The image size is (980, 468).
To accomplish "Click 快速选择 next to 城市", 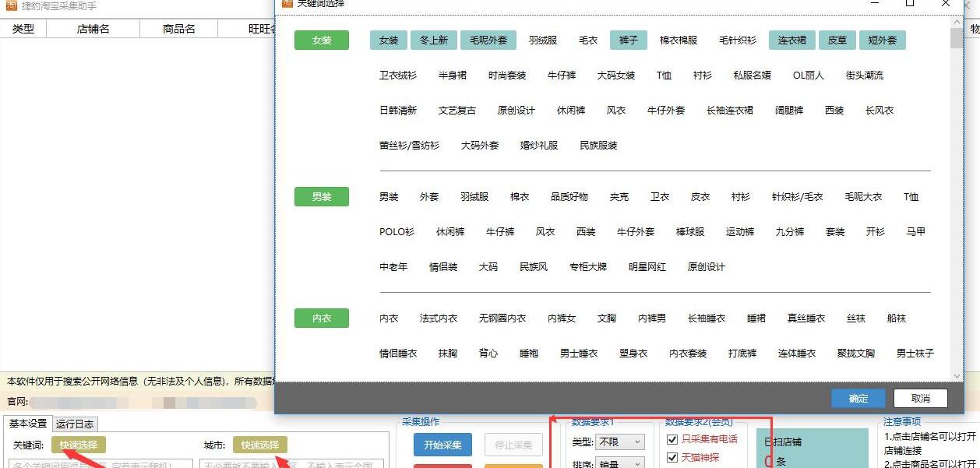I will tap(260, 445).
